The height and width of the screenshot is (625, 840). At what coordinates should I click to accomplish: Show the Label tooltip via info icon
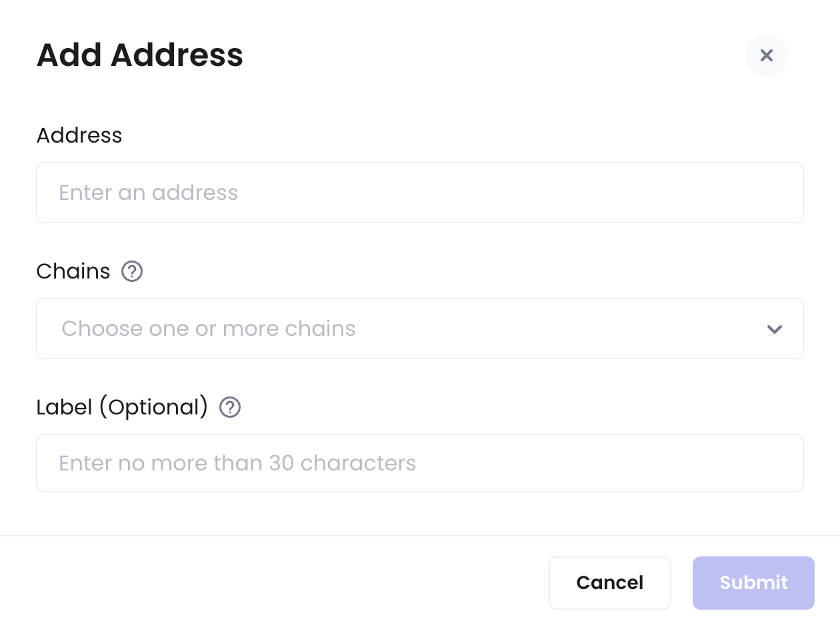point(230,407)
